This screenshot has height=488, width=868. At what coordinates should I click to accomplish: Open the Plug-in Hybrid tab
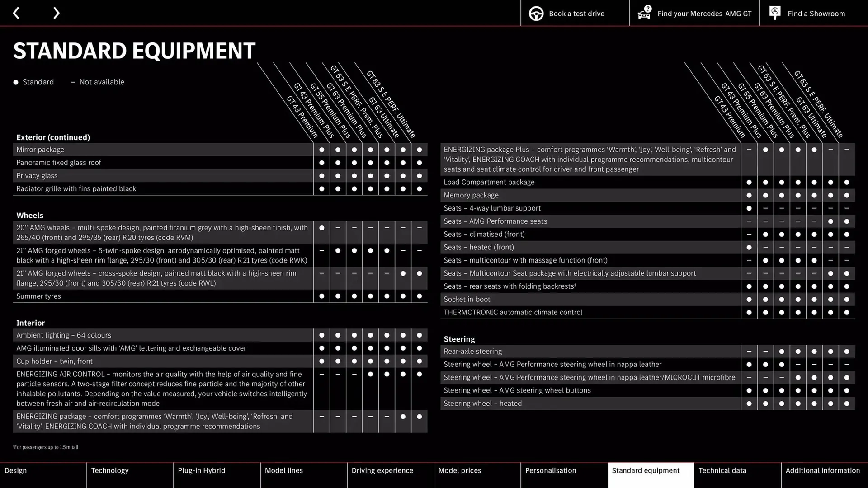[x=217, y=475]
